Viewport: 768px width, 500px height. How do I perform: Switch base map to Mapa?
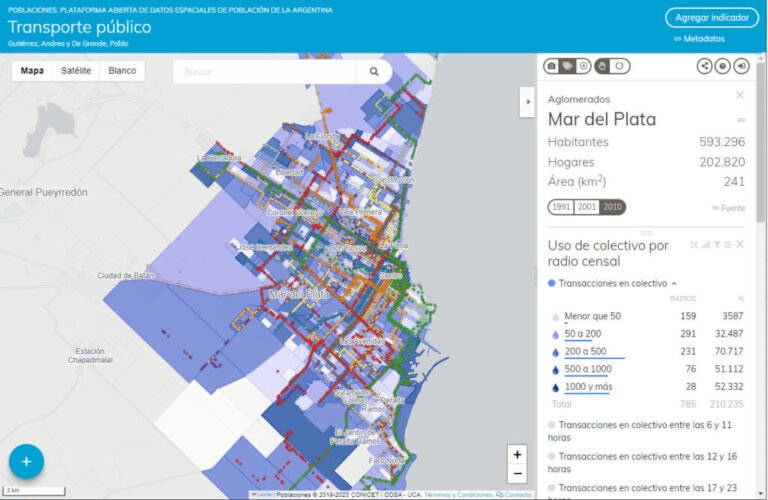click(32, 71)
